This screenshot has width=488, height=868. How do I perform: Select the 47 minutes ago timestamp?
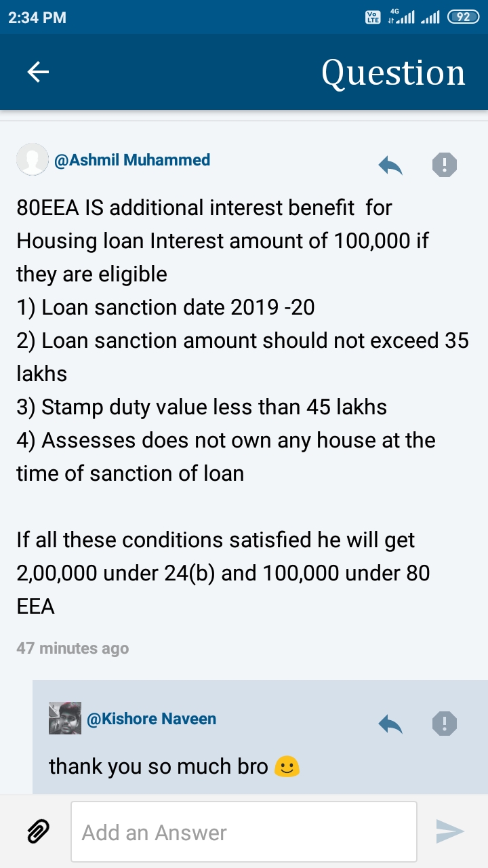(73, 648)
